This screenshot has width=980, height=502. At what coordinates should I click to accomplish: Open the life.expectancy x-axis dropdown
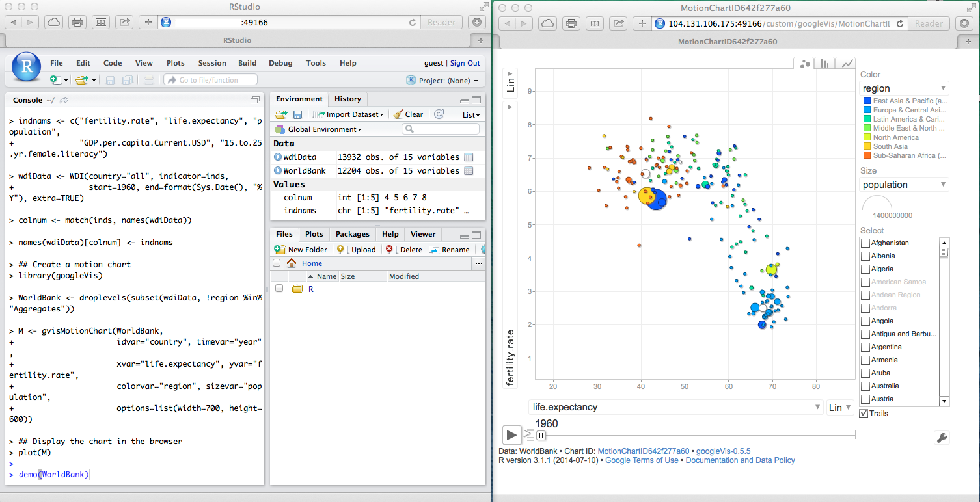click(676, 407)
